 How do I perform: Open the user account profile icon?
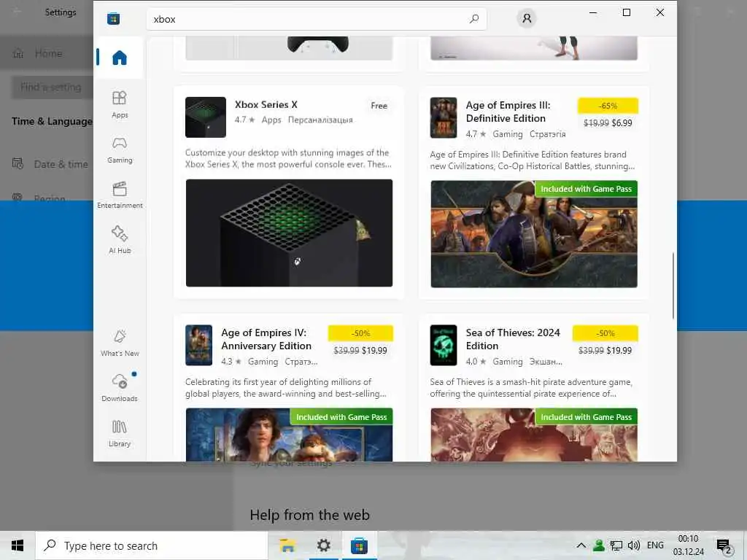click(527, 18)
